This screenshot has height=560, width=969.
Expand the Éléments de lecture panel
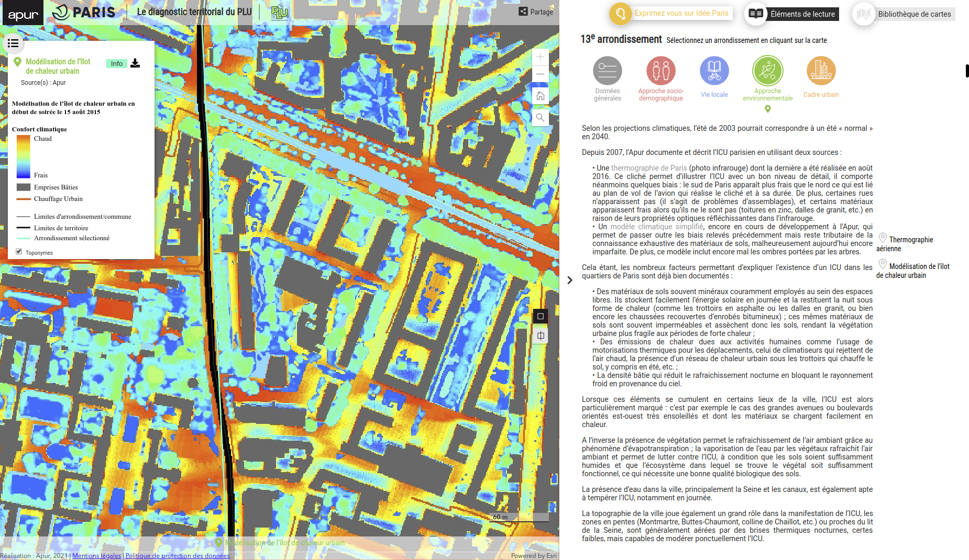click(x=792, y=14)
